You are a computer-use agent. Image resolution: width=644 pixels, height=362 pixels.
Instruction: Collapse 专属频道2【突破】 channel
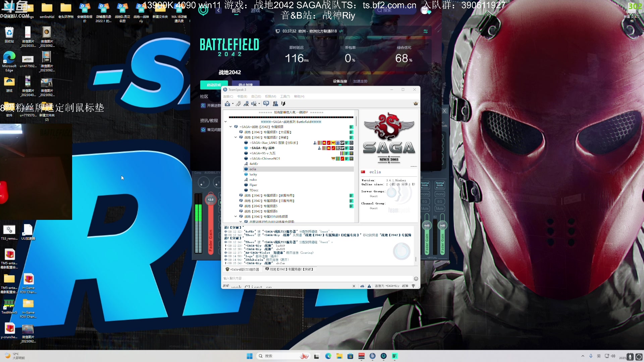236,137
